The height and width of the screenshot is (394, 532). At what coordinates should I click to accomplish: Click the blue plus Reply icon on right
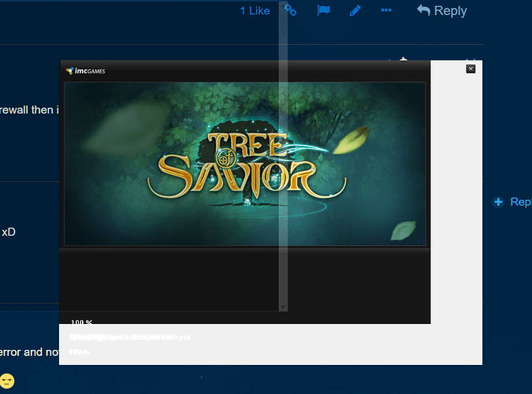click(x=498, y=203)
